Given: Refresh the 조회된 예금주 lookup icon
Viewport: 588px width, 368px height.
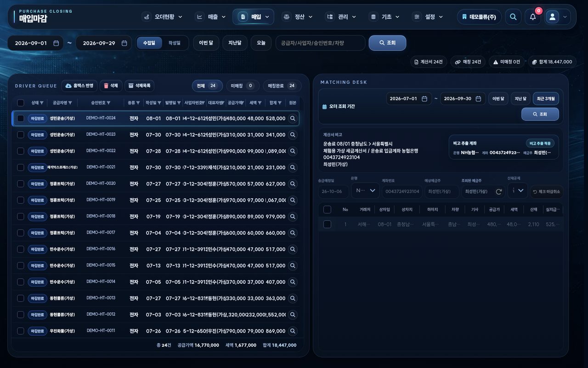Looking at the screenshot, I should coord(498,191).
